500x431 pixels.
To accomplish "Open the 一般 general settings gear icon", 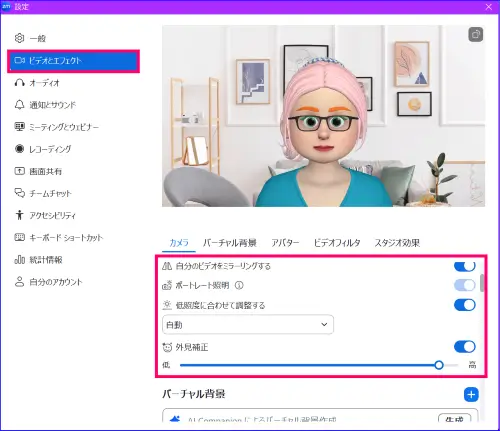I will point(20,38).
